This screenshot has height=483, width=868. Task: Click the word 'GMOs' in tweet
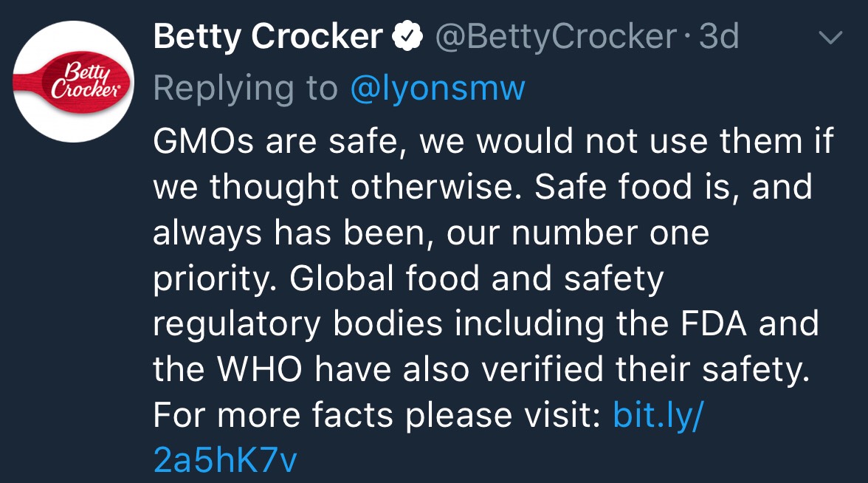201,142
